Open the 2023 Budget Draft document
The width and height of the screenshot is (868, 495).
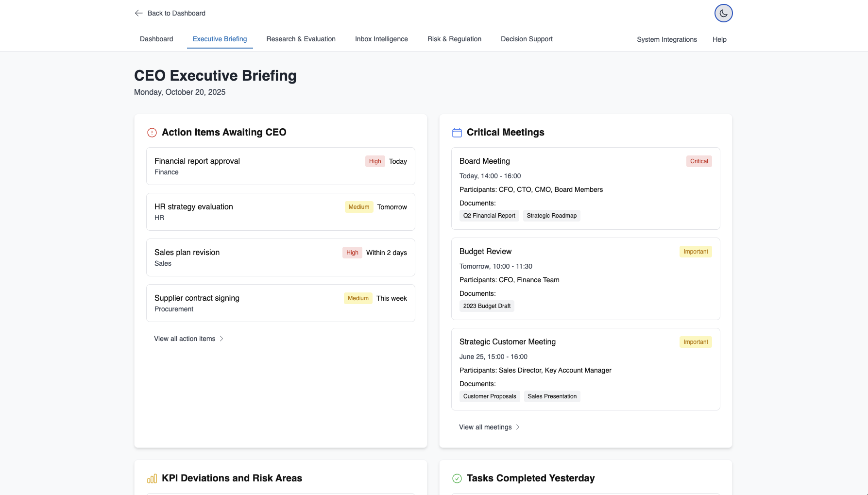[x=487, y=306]
